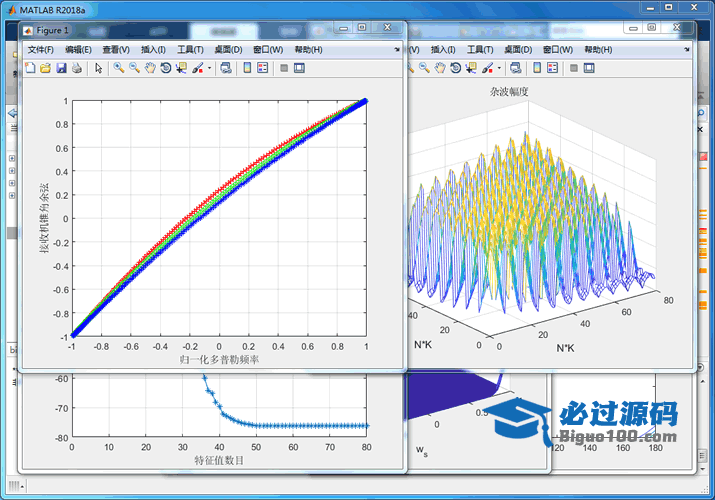The width and height of the screenshot is (715, 500).
Task: Click Hide Plot Tools in 3D figure window
Action: click(574, 68)
